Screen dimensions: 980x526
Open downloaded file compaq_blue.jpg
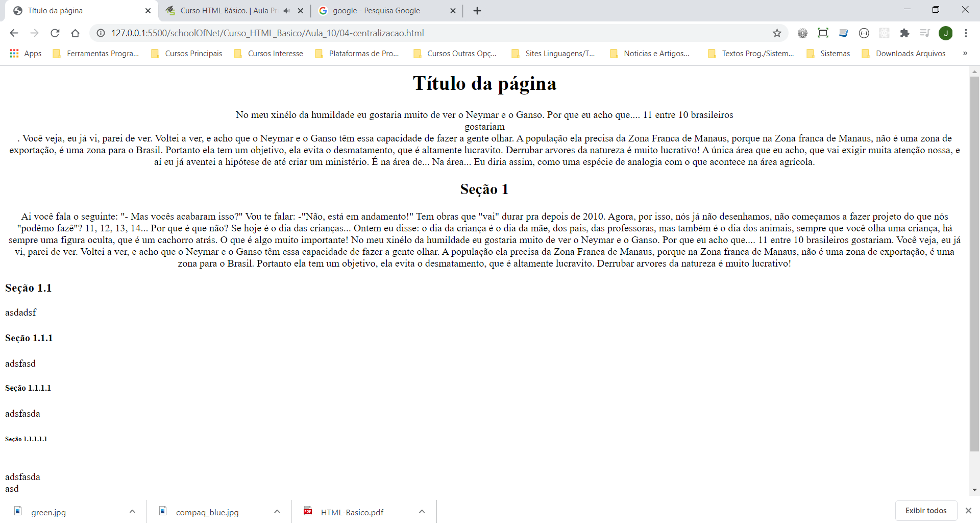click(207, 512)
